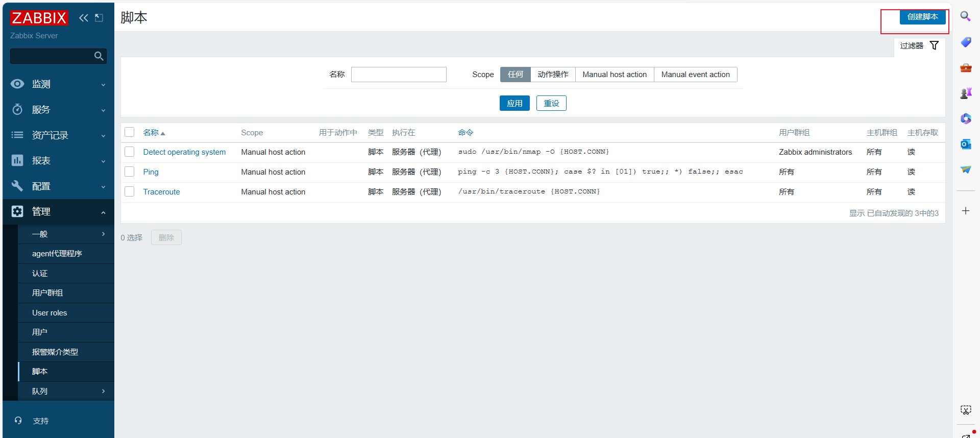Open the Outlook icon in browser sidebar
Viewport: 980px width, 438px height.
tap(966, 144)
